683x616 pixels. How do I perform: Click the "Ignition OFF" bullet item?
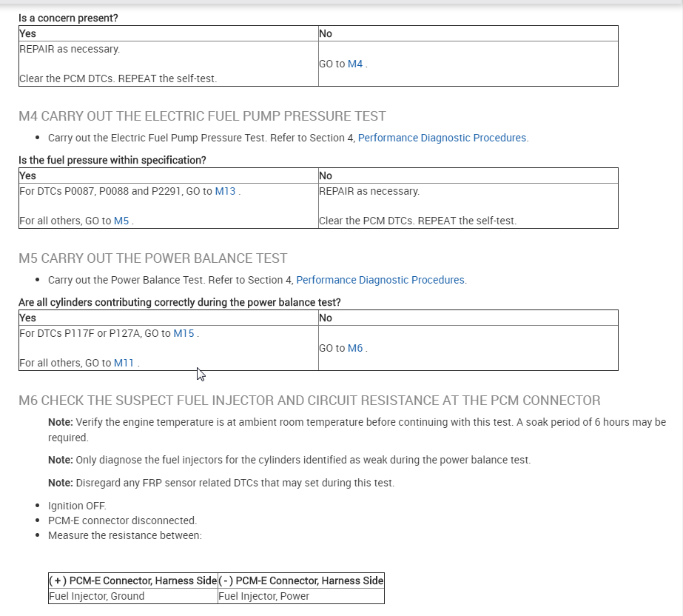click(77, 506)
